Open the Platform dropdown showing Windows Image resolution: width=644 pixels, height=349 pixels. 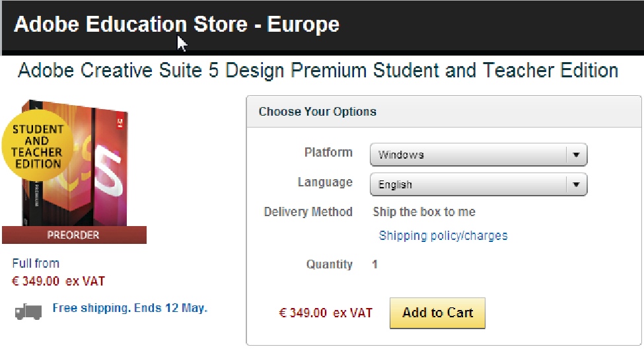(469, 155)
